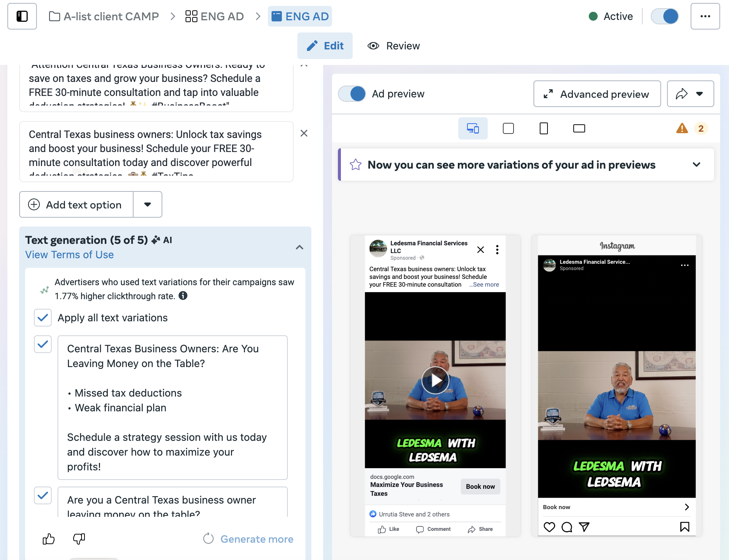Open the Advanced preview button

pos(597,94)
